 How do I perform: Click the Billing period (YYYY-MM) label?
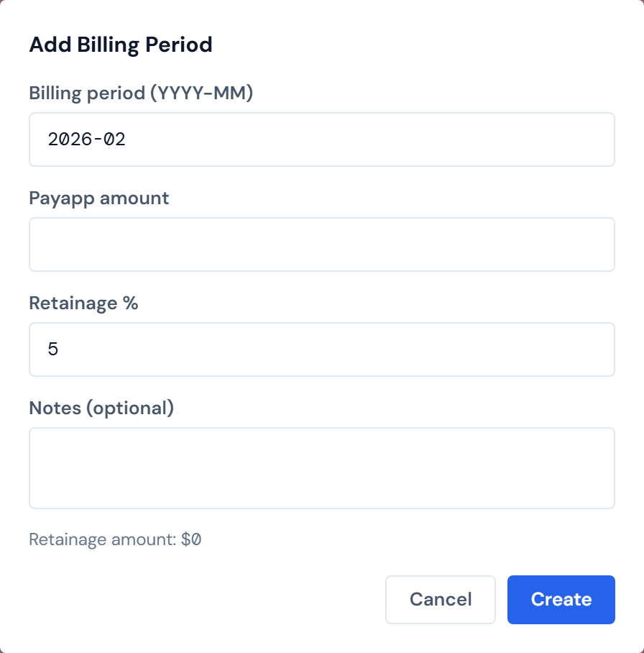[x=142, y=93]
